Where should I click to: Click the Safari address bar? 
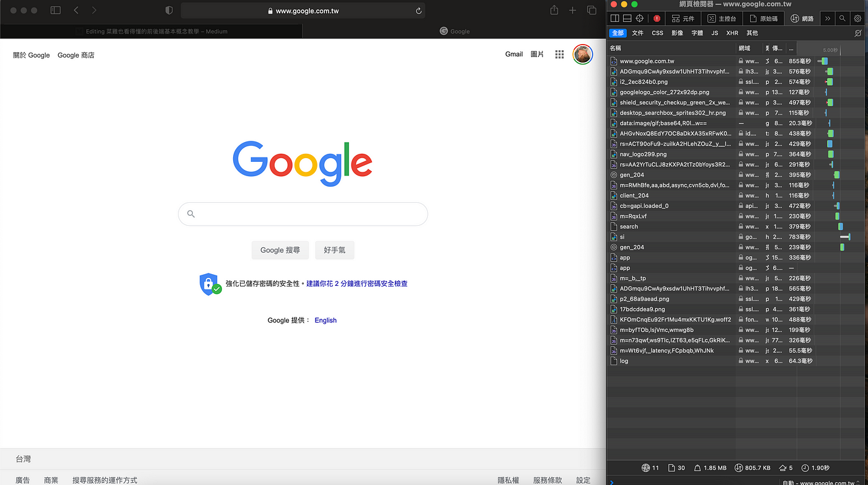(x=303, y=11)
